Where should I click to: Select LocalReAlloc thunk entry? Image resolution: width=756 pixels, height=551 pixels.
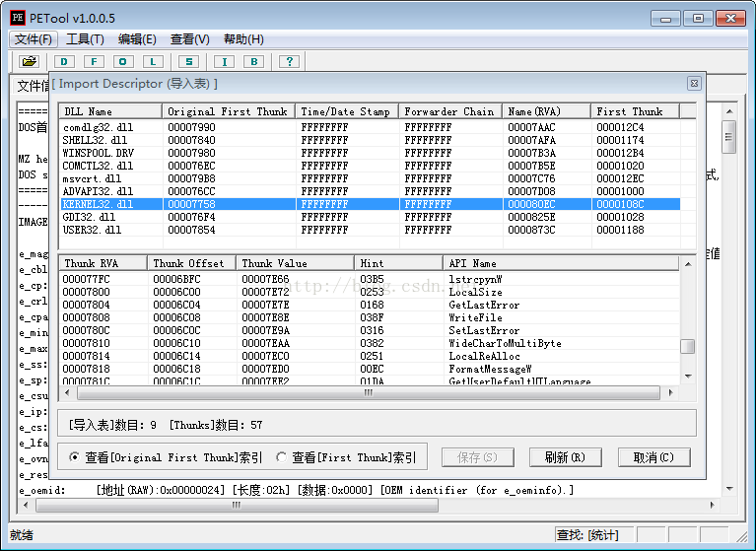(x=371, y=356)
